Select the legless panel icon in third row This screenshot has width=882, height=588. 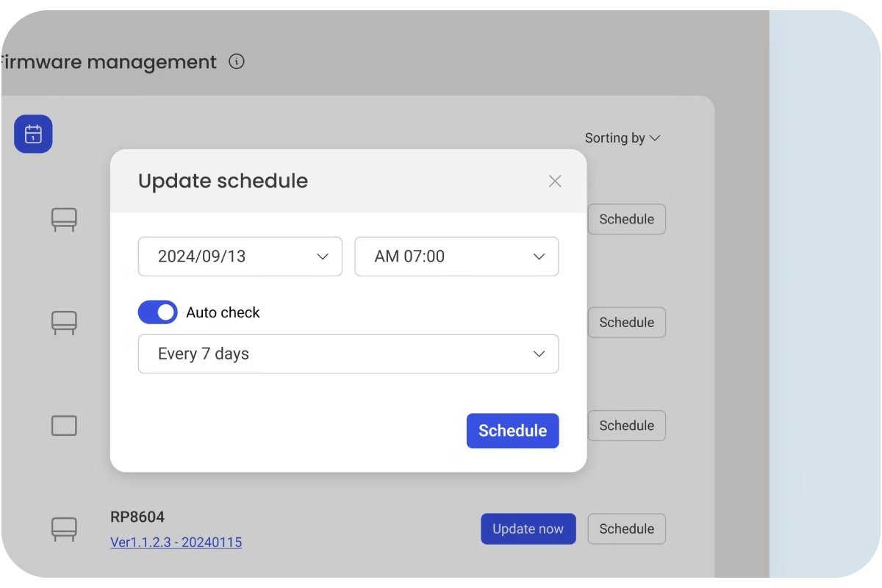click(64, 426)
